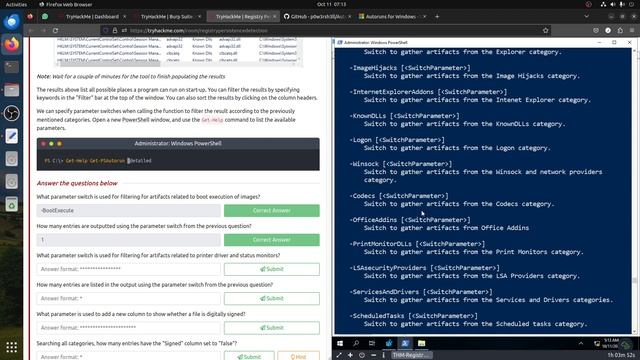640x360 pixels.
Task: Click horizontal scrollbar under Autoruns table image
Action: point(109,64)
